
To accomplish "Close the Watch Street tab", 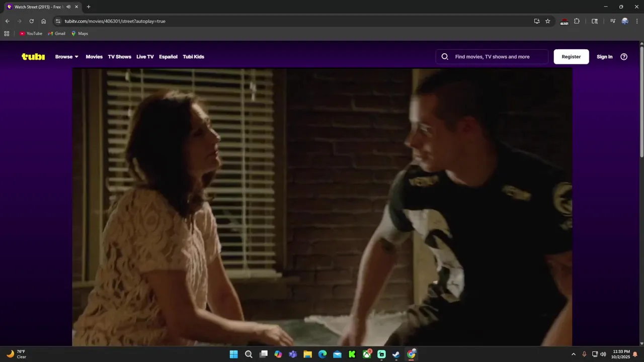I will point(76,7).
